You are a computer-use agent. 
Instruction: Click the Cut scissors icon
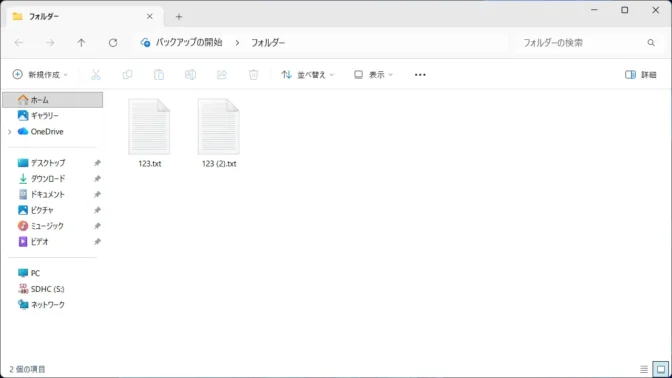coord(96,75)
